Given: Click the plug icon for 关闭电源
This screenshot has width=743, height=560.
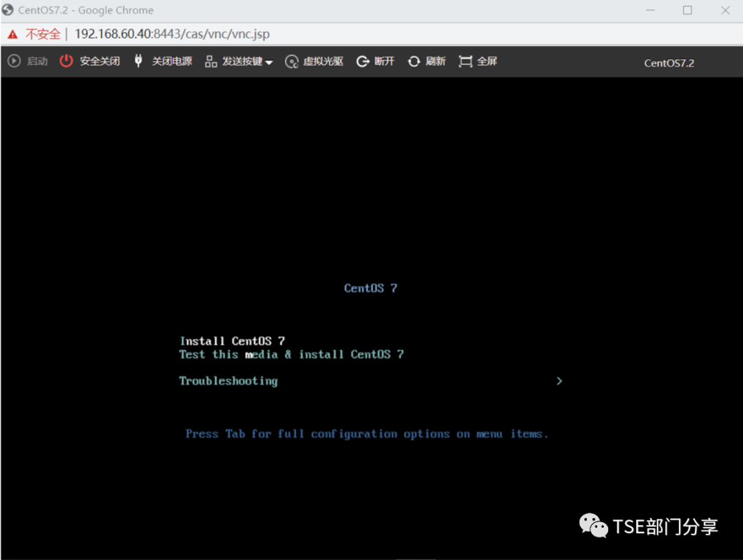Looking at the screenshot, I should pos(138,61).
